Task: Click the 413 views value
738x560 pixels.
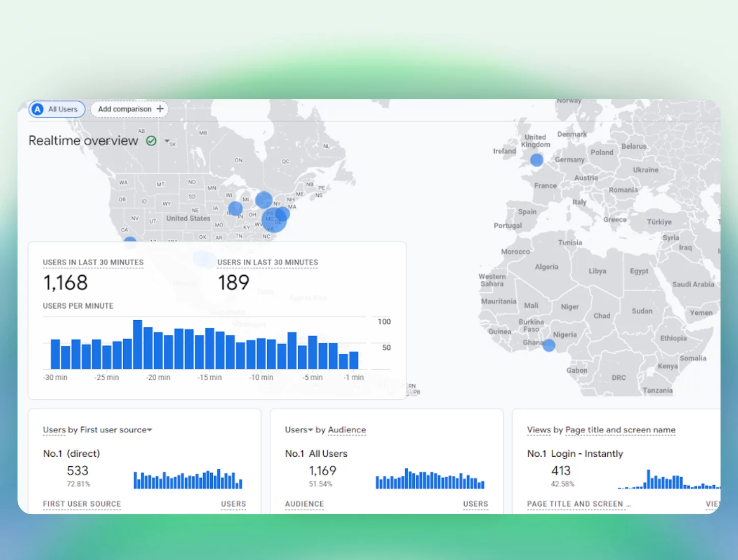Action: (x=561, y=471)
